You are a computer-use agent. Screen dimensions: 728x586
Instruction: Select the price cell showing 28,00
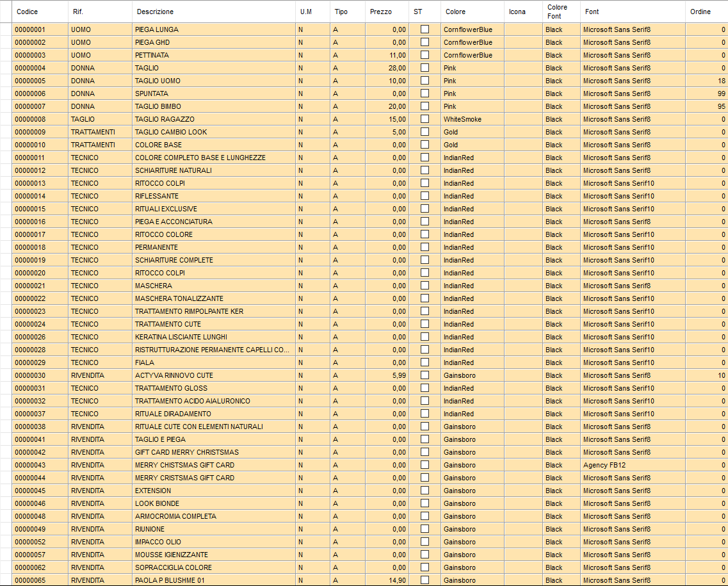click(387, 68)
